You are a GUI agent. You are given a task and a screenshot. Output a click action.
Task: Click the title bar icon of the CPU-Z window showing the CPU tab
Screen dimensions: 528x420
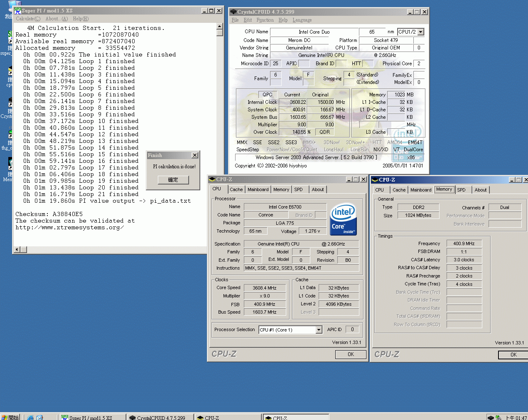tap(212, 179)
